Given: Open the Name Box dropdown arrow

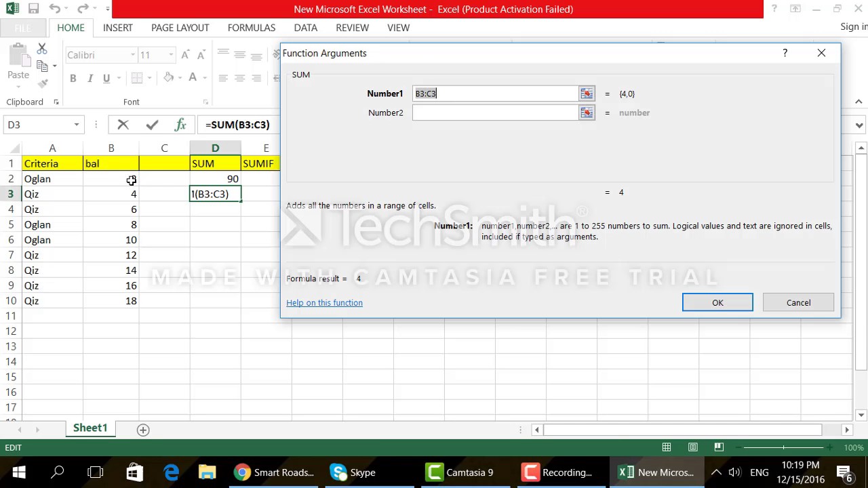Looking at the screenshot, I should click(77, 125).
